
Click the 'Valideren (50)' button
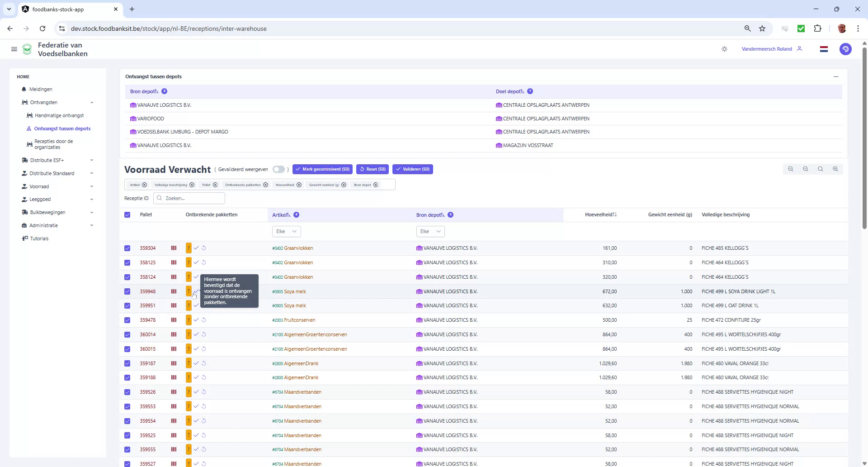tap(412, 169)
